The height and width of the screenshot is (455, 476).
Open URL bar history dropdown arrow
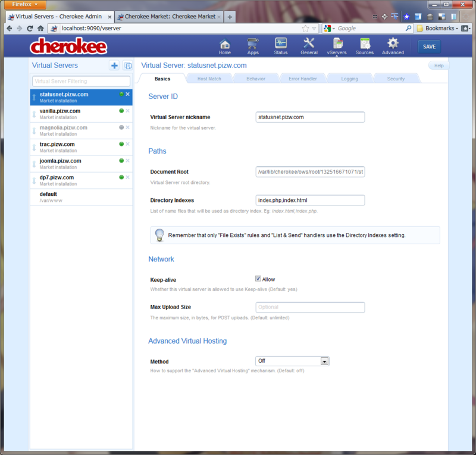(314, 28)
